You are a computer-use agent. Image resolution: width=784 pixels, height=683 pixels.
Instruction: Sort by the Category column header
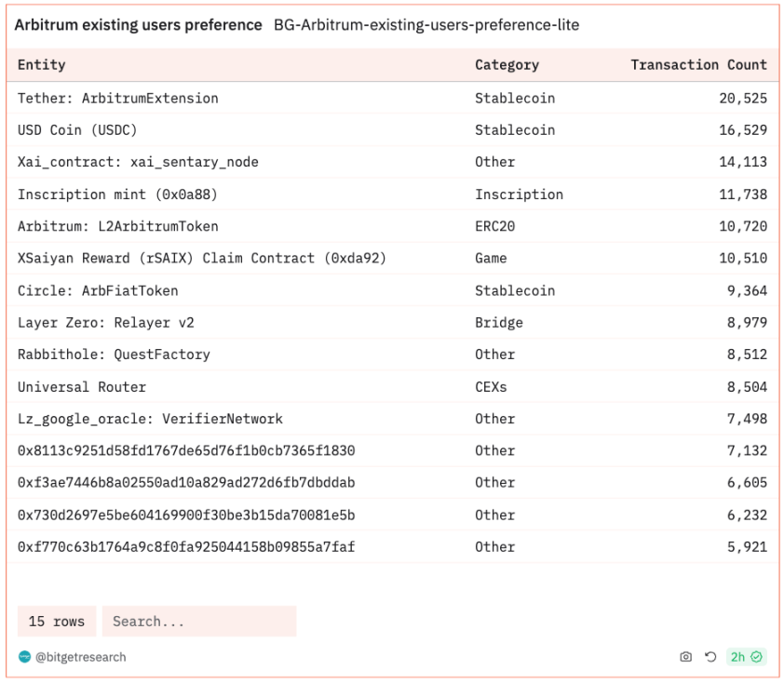pos(507,64)
